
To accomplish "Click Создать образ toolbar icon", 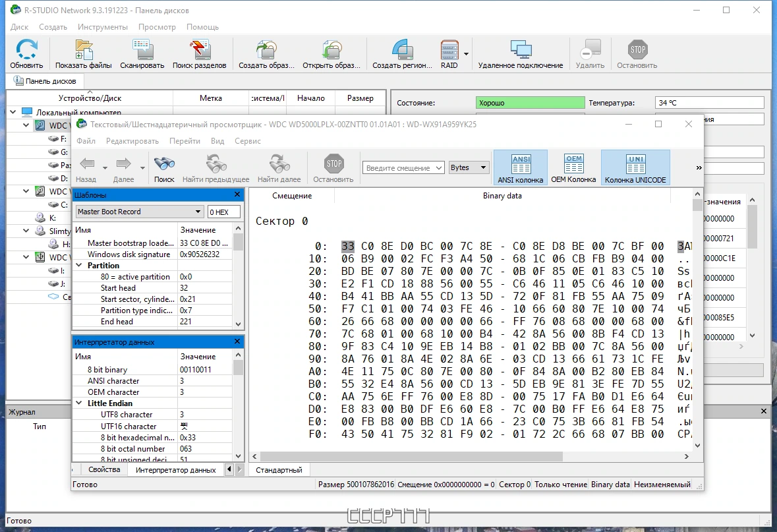I will coord(267,49).
